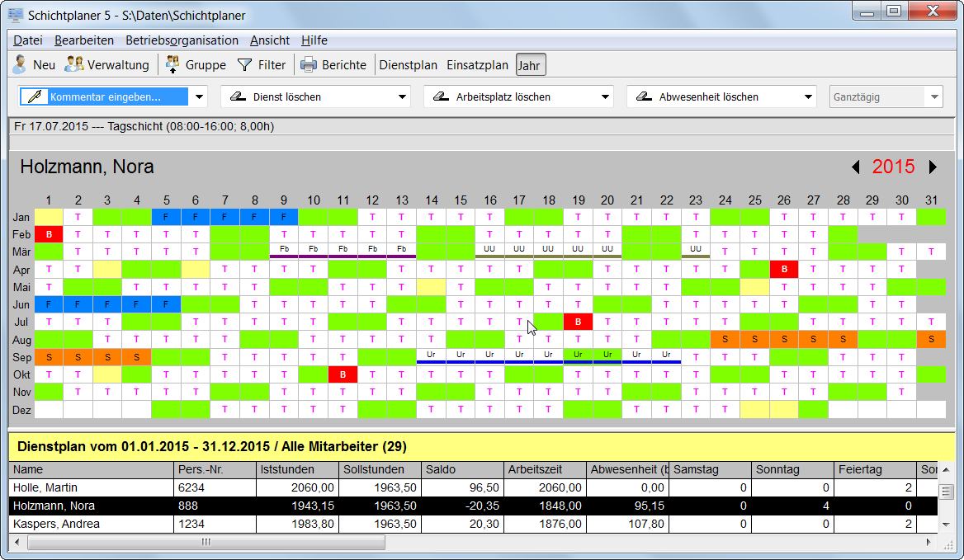Switch to Dienstplan view
964x560 pixels.
(409, 65)
